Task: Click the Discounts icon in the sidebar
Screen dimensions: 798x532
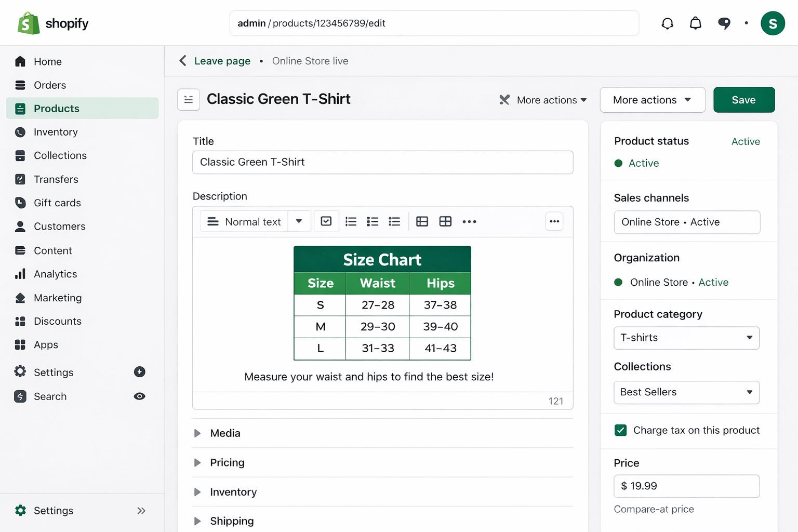Action: (20, 321)
